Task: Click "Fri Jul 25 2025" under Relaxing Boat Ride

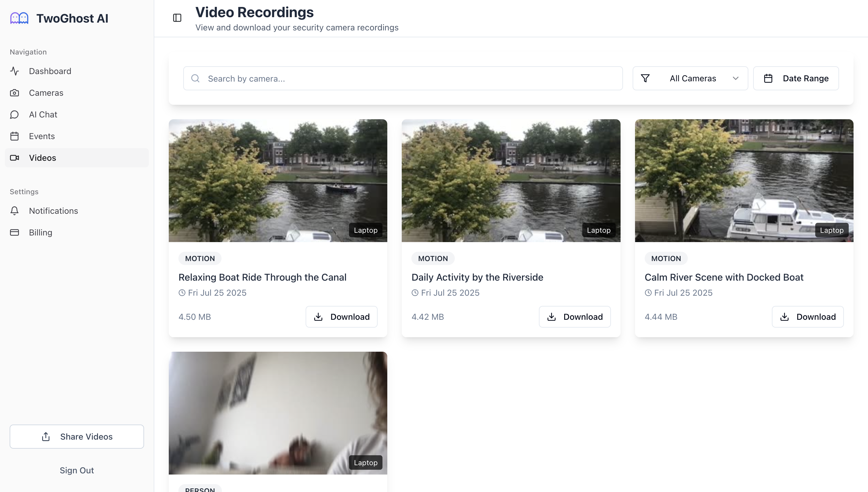Action: pos(217,293)
